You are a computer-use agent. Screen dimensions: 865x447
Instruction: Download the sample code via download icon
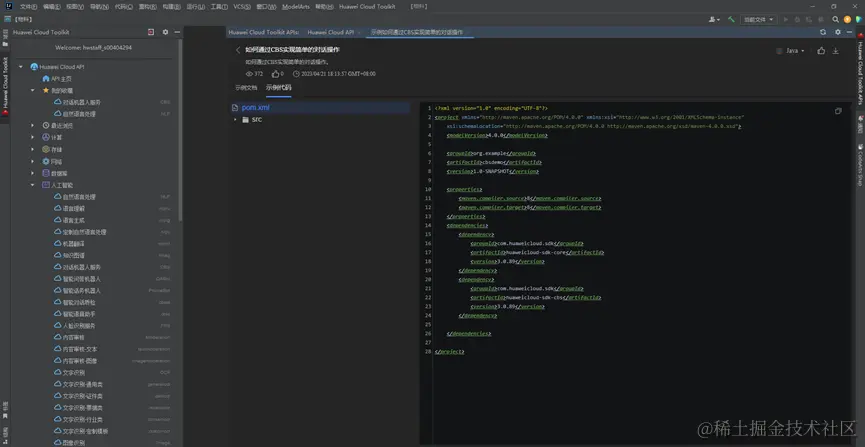836,51
